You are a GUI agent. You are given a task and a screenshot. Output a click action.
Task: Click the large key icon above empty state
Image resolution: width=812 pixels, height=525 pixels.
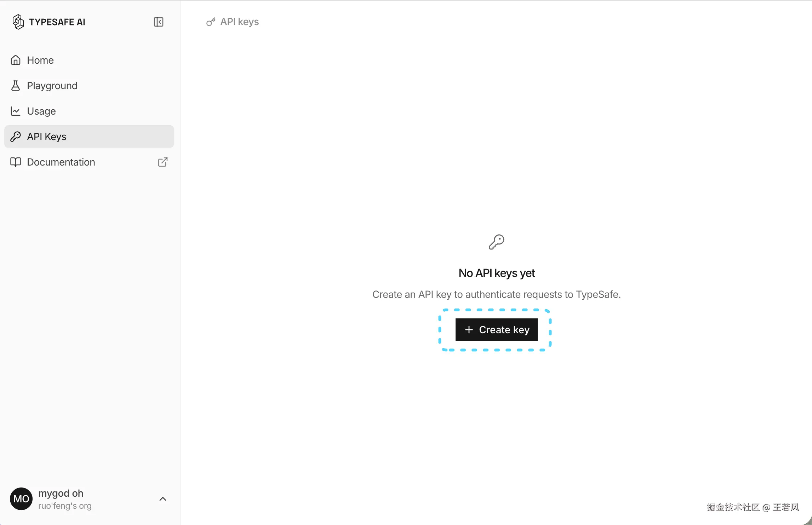coord(497,242)
